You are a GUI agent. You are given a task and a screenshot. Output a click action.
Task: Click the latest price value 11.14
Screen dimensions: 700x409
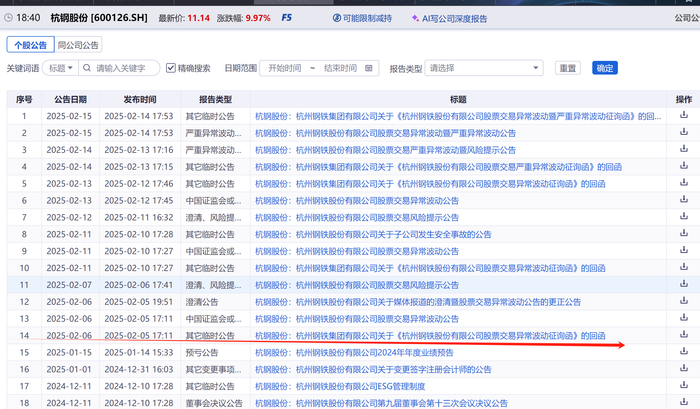click(x=199, y=18)
